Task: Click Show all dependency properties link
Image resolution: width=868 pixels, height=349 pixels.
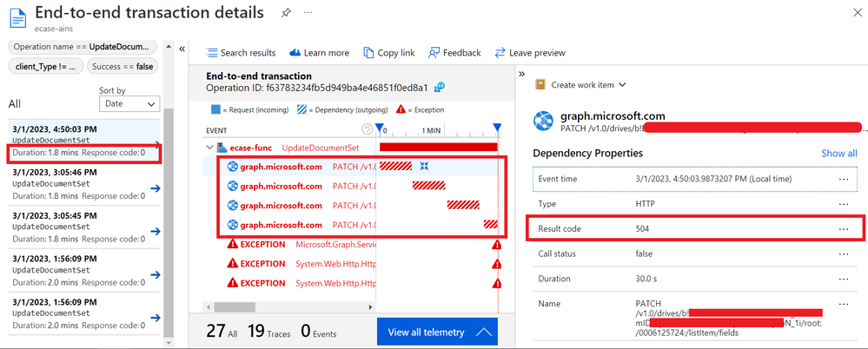Action: point(838,153)
